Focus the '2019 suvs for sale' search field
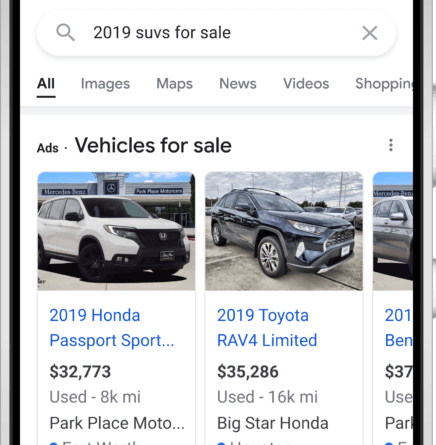 click(216, 33)
